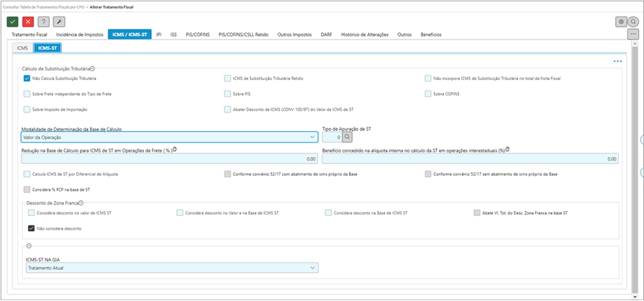Open the blue three-dot panel options menu
The width and height of the screenshot is (644, 301).
(x=617, y=62)
